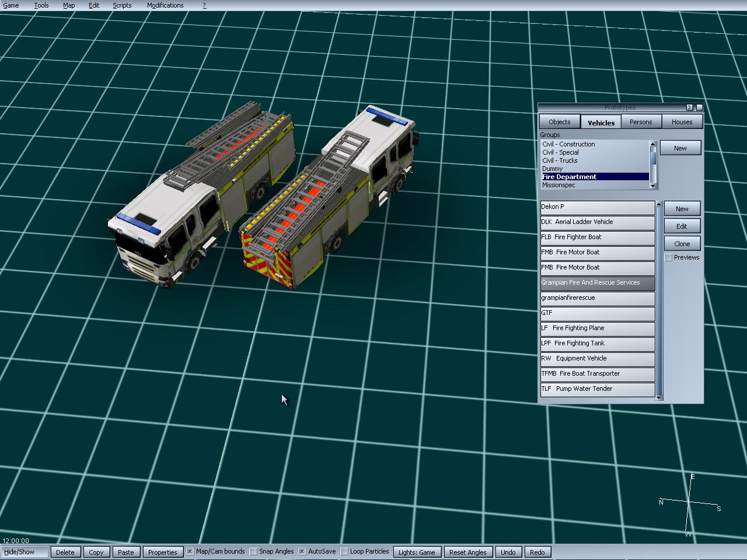Switch to the Houses tab
This screenshot has height=560, width=747.
(682, 122)
